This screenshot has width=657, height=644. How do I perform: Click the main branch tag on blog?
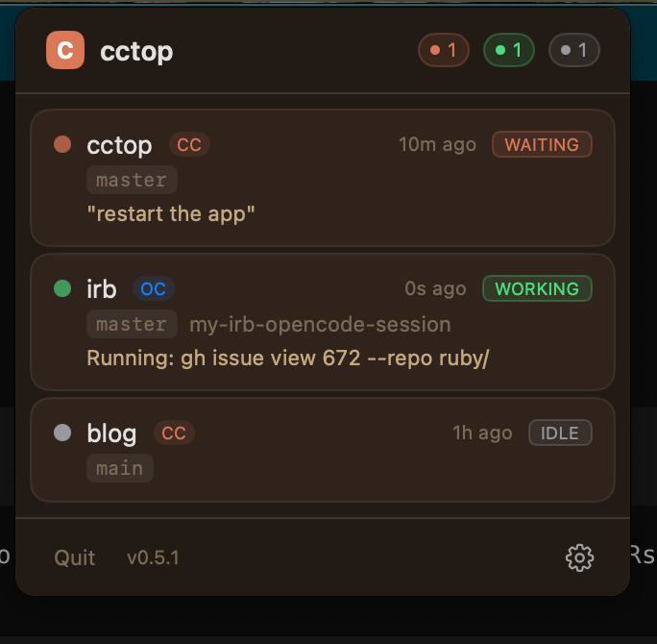pyautogui.click(x=120, y=468)
